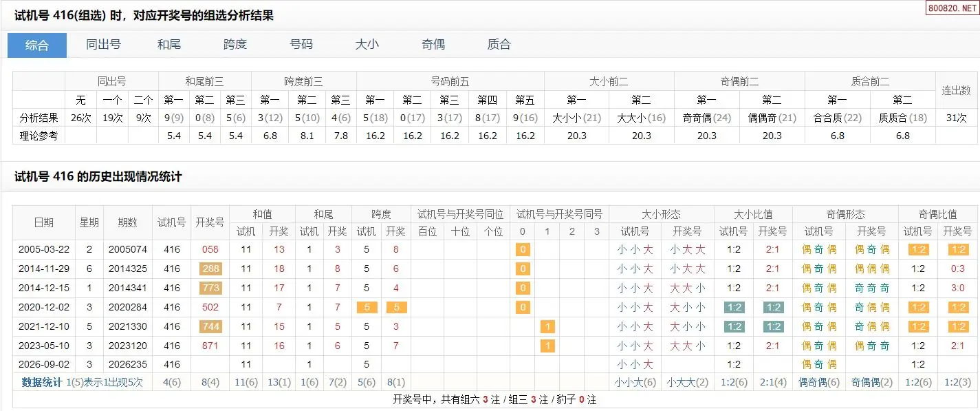This screenshot has height=411, width=980.
Task: Click the 开奖号 column header
Action: pos(210,222)
